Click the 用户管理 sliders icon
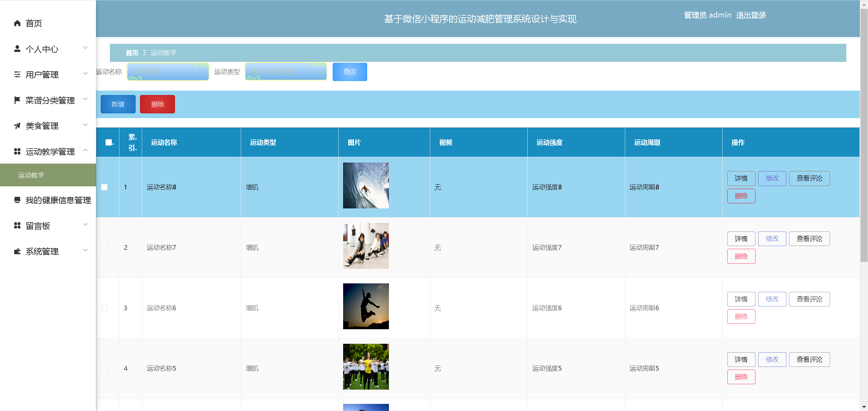The height and width of the screenshot is (411, 868). [17, 74]
